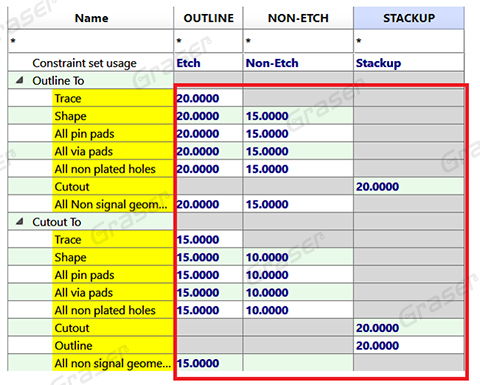
Task: Edit the STACKUP column filter field
Action: point(409,41)
